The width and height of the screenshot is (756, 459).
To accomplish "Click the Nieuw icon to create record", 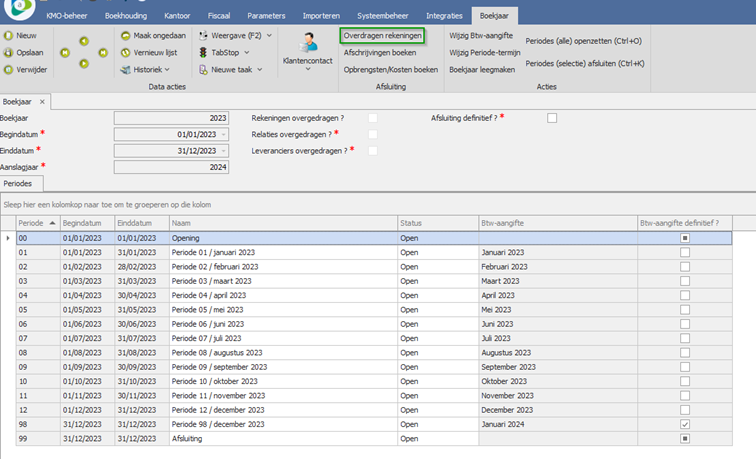I will pyautogui.click(x=9, y=35).
